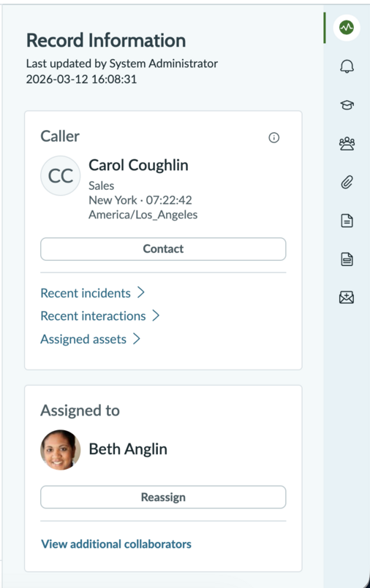Image resolution: width=370 pixels, height=588 pixels.
Task: Expand Recent interactions chevron
Action: pyautogui.click(x=156, y=316)
